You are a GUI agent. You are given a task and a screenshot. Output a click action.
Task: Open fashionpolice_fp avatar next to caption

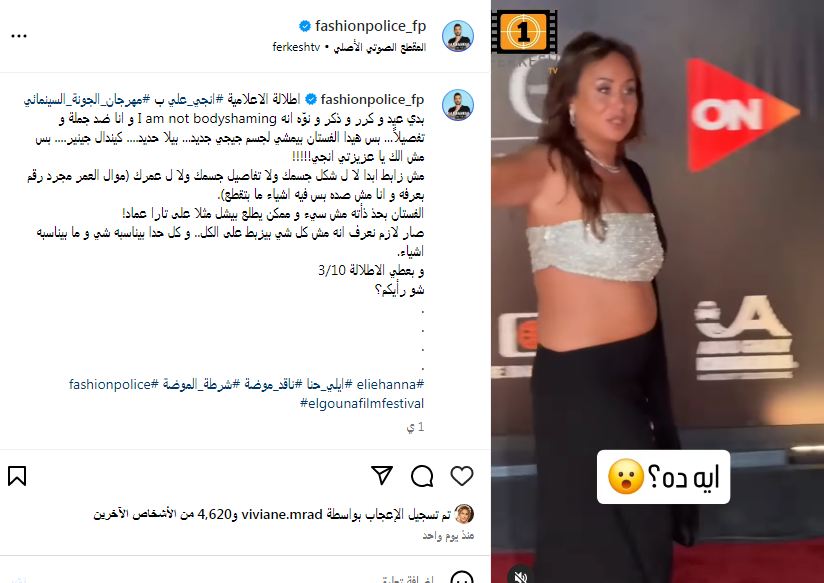point(458,105)
